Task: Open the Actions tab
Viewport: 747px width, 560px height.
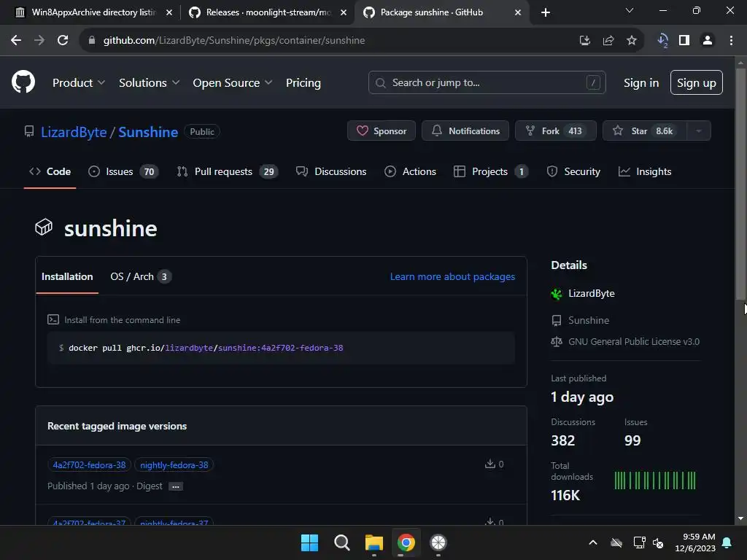Action: (x=410, y=171)
